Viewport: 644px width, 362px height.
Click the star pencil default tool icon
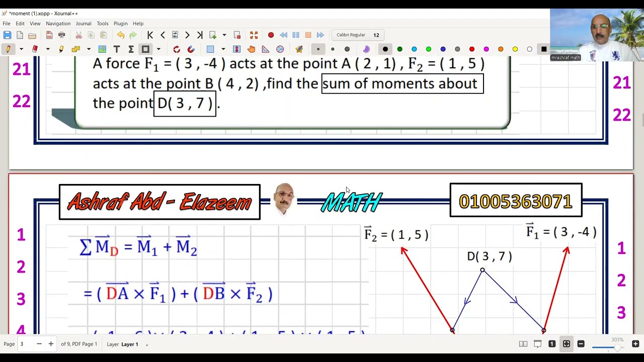point(299,49)
